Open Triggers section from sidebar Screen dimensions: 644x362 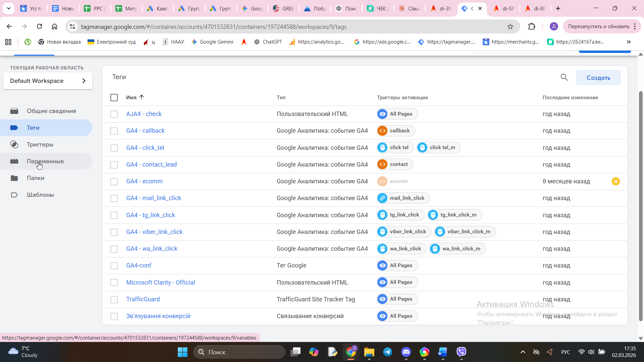coord(40,144)
